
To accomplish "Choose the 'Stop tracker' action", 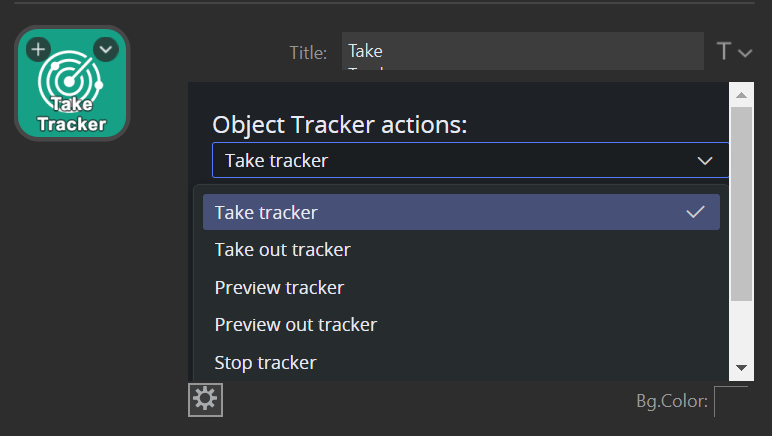I will pos(265,363).
